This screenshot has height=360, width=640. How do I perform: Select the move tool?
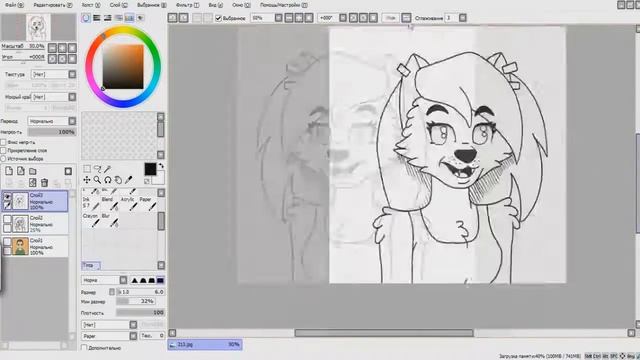tap(87, 180)
